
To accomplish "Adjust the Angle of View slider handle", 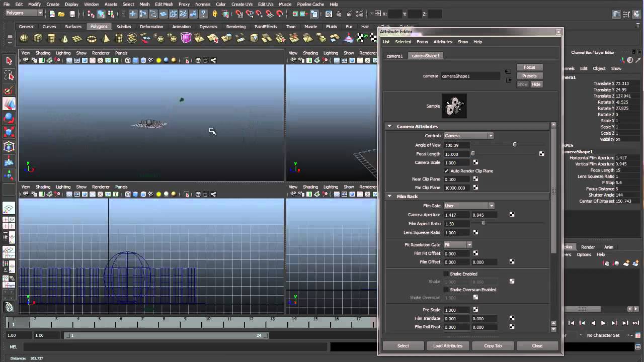I will (514, 145).
